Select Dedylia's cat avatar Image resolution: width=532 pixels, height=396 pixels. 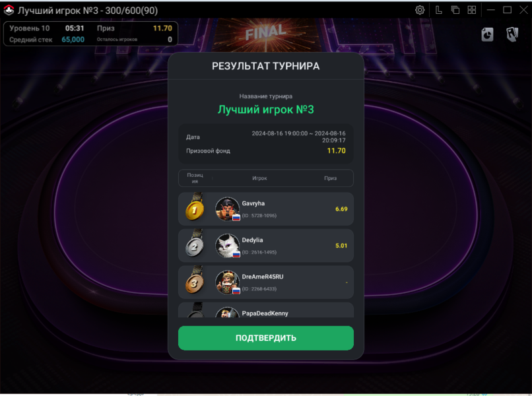coord(227,246)
